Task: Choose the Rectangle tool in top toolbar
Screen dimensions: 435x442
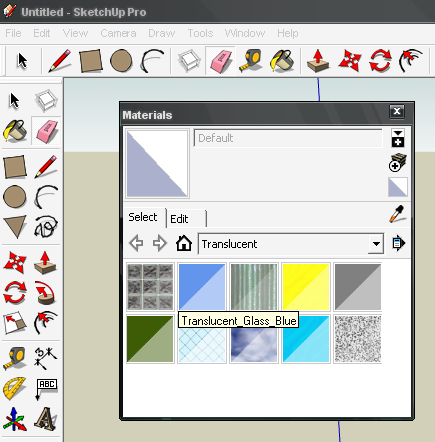Action: click(90, 61)
